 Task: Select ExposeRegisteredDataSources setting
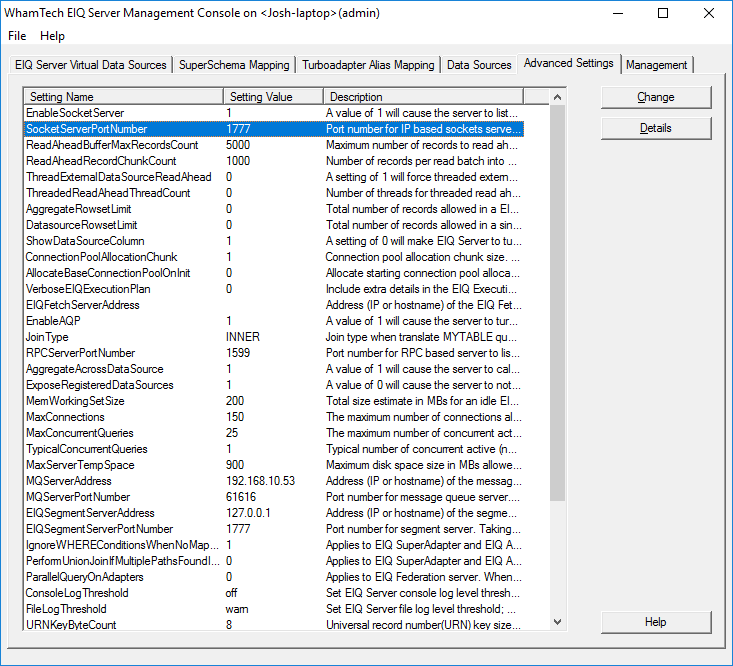(273, 385)
